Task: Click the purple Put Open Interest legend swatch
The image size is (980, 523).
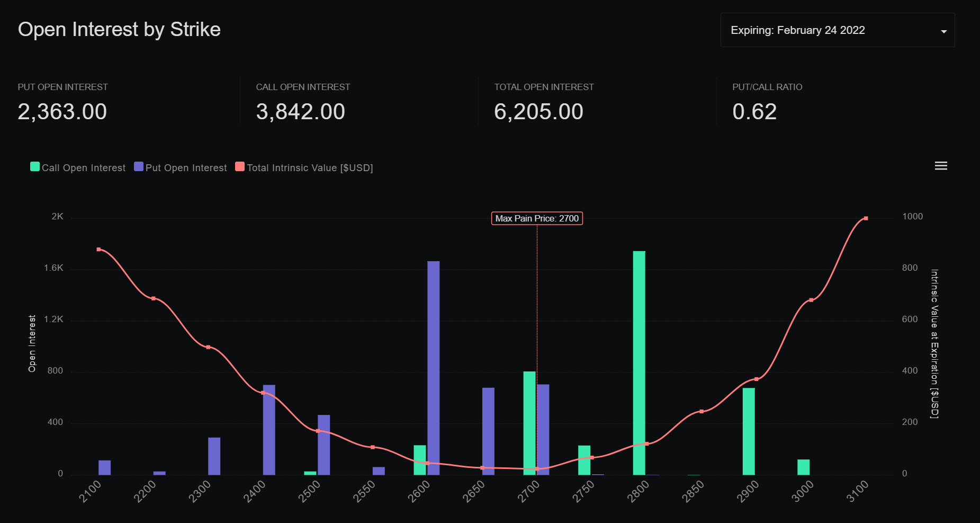Action: tap(139, 167)
